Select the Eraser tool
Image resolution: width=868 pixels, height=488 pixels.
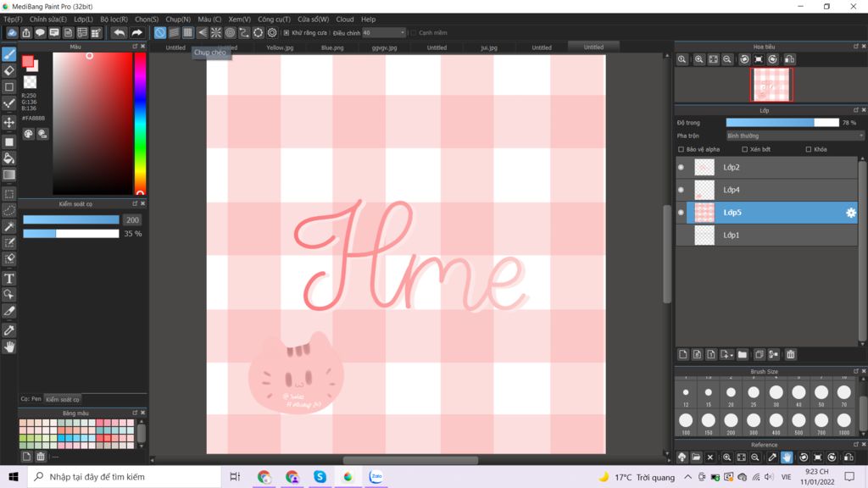(x=9, y=71)
